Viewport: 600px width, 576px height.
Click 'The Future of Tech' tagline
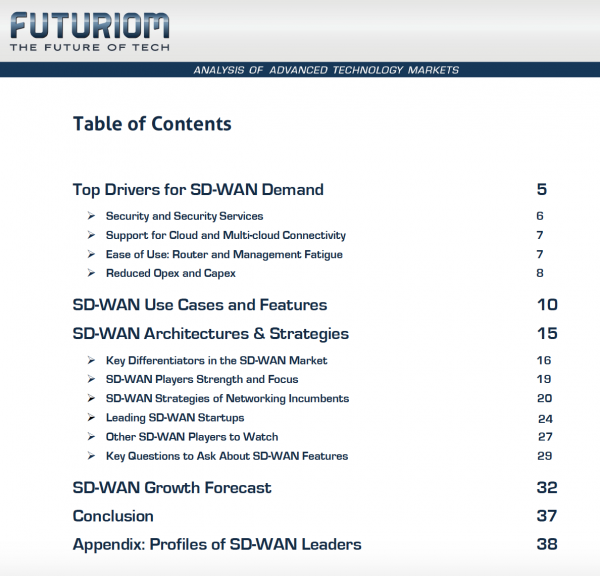point(90,47)
